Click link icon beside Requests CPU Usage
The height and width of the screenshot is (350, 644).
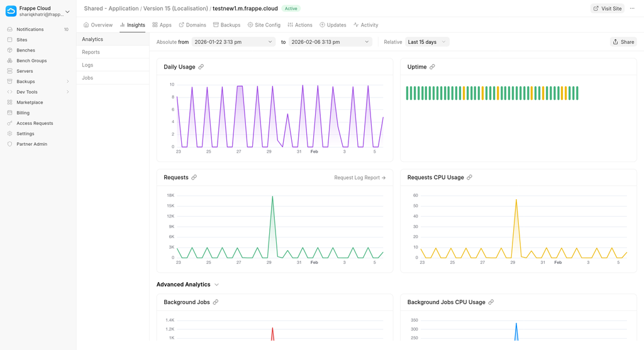pyautogui.click(x=470, y=178)
